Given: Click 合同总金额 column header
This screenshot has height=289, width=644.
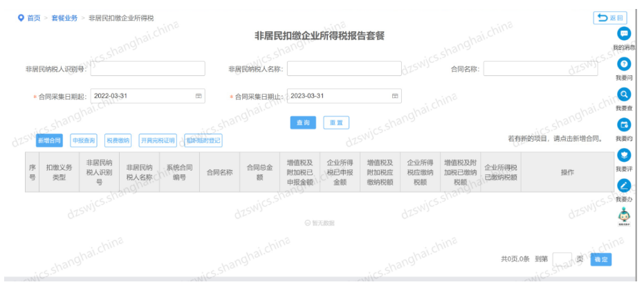Looking at the screenshot, I should tap(259, 172).
